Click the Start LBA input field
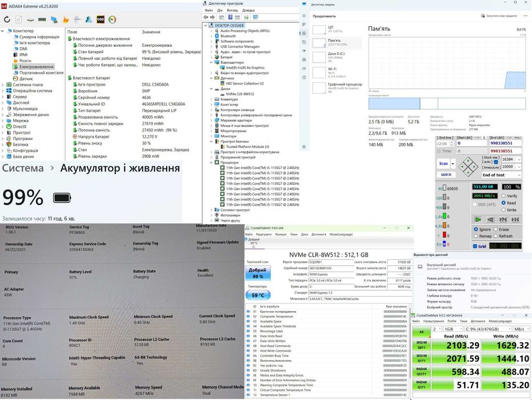 click(471, 143)
